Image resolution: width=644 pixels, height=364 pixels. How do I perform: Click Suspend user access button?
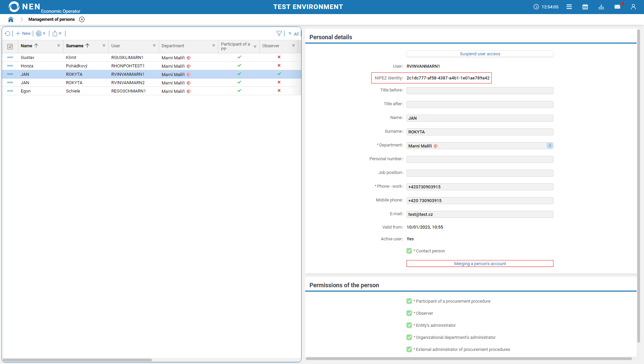(480, 54)
